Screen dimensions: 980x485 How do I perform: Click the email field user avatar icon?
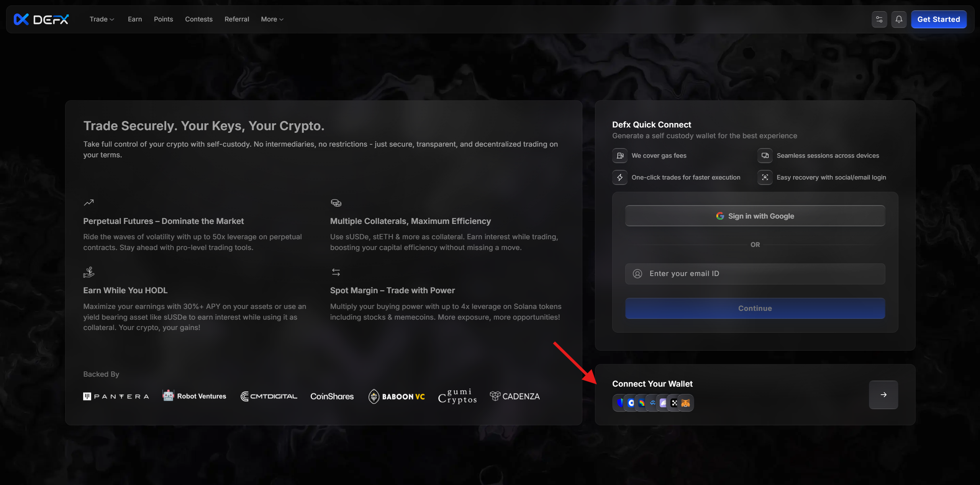click(637, 274)
